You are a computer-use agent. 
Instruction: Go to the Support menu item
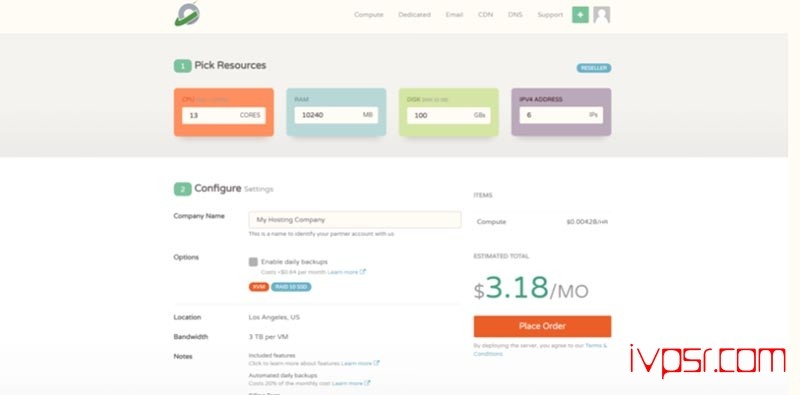pyautogui.click(x=550, y=15)
